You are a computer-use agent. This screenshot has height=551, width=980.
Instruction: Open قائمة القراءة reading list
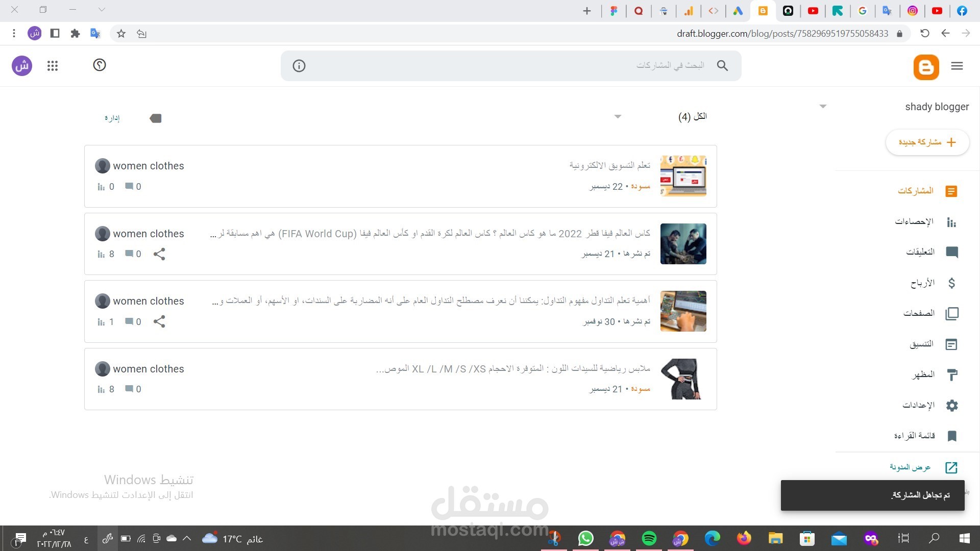click(x=926, y=436)
